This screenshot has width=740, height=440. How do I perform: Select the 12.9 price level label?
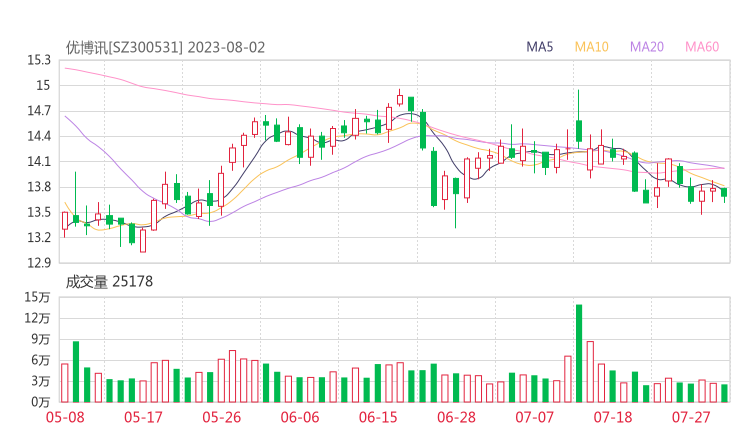pos(40,263)
